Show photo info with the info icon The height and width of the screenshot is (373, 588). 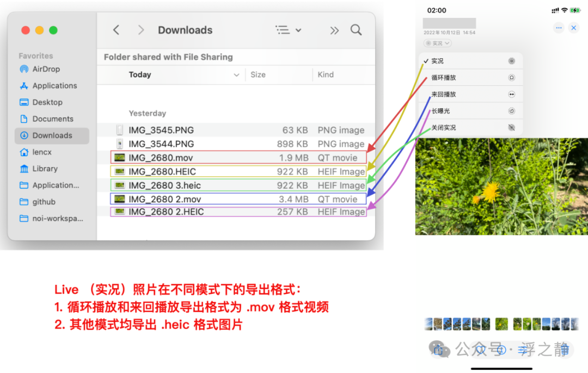pos(501,350)
